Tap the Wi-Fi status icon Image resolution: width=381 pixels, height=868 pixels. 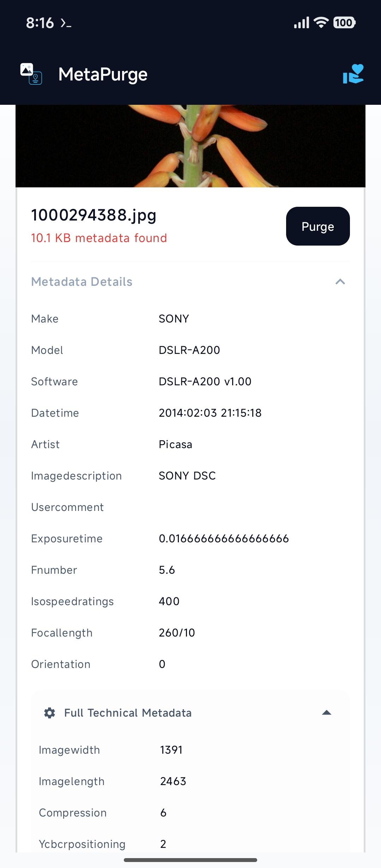321,23
